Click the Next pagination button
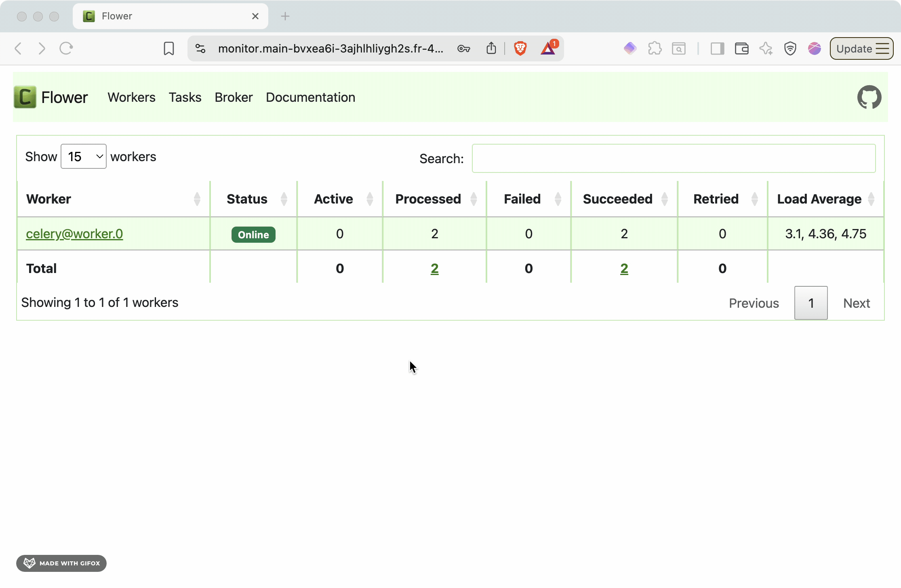The height and width of the screenshot is (588, 901). pos(856,303)
